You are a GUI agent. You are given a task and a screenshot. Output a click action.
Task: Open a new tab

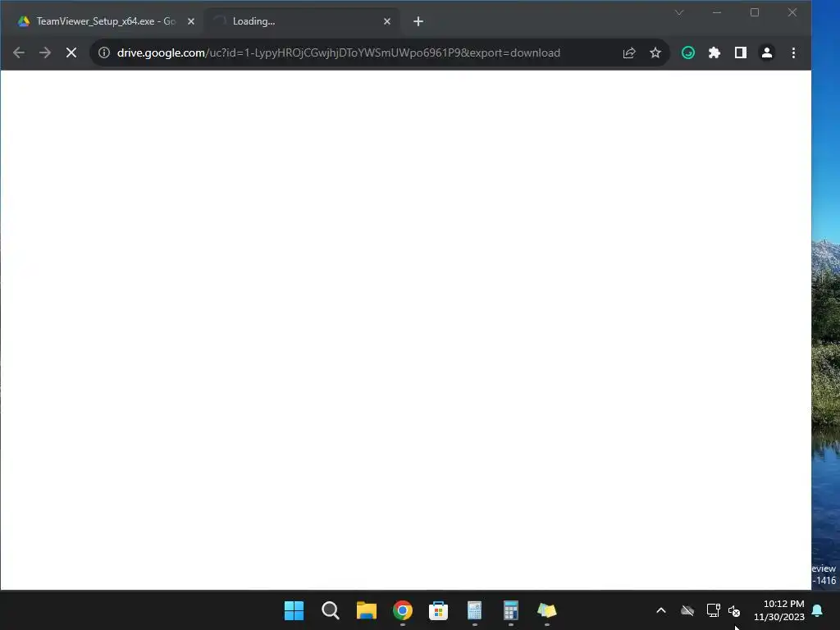418,21
